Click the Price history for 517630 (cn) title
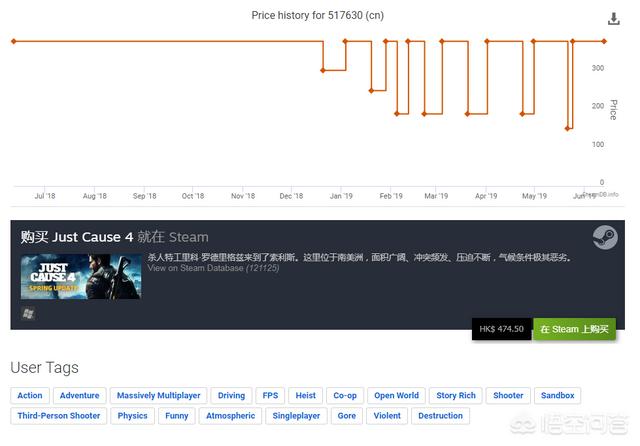Image resolution: width=640 pixels, height=446 pixels. coord(318,16)
